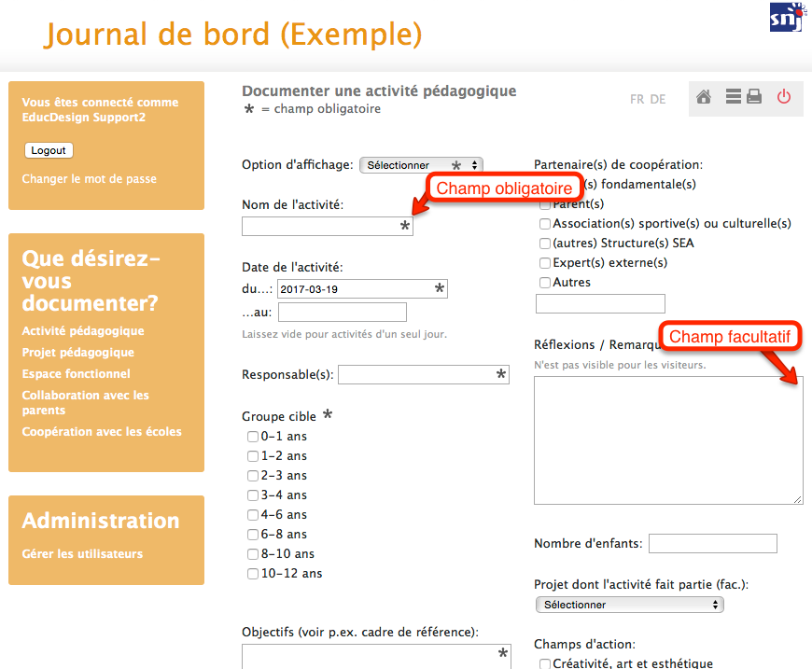This screenshot has height=669, width=812.
Task: Focus the Réflexions / Remarques text area
Action: click(x=667, y=440)
